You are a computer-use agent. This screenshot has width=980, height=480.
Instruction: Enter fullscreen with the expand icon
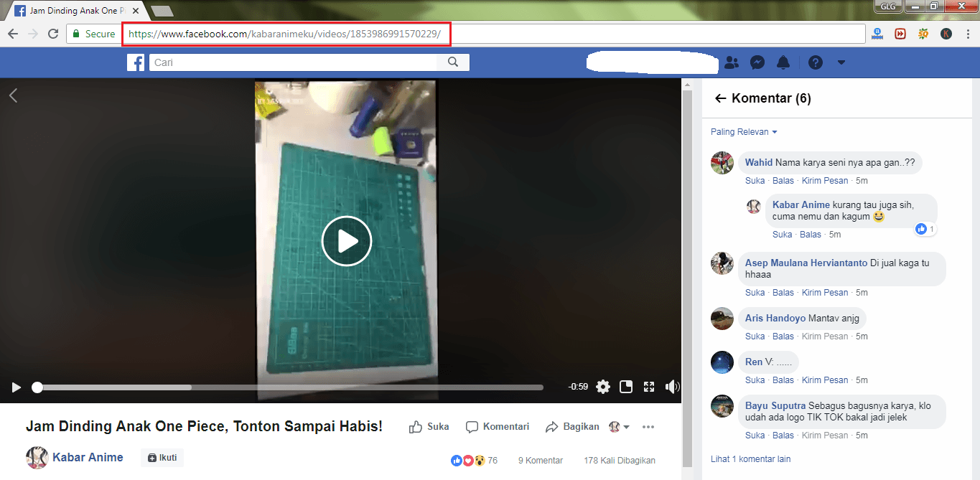point(649,386)
